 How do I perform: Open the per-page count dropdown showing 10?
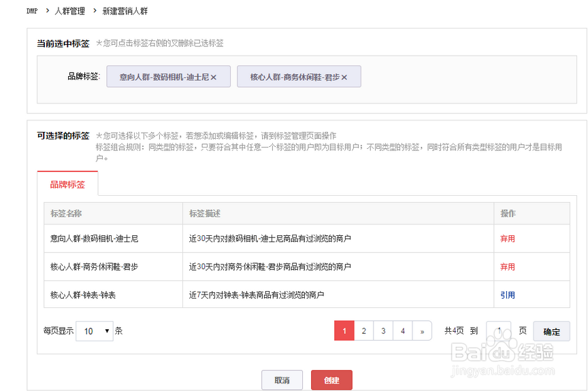[x=95, y=331]
